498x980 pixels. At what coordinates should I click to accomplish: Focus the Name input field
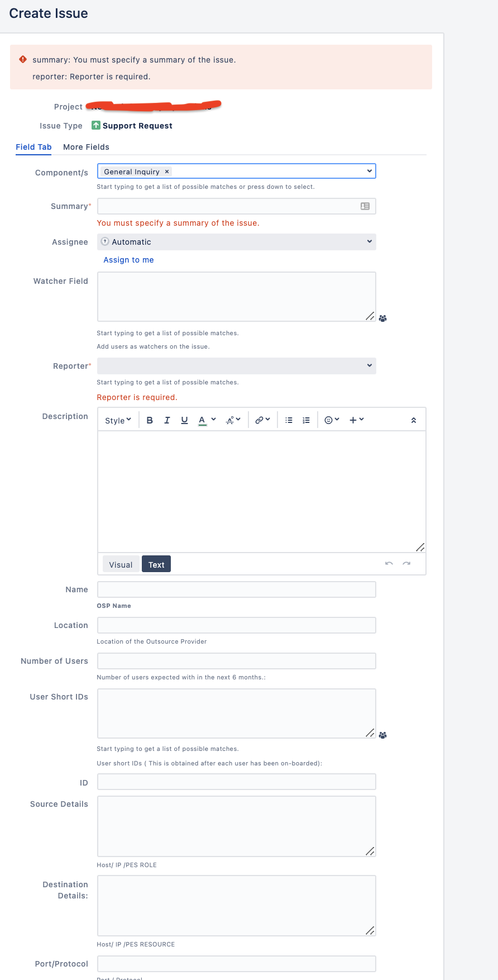[237, 589]
